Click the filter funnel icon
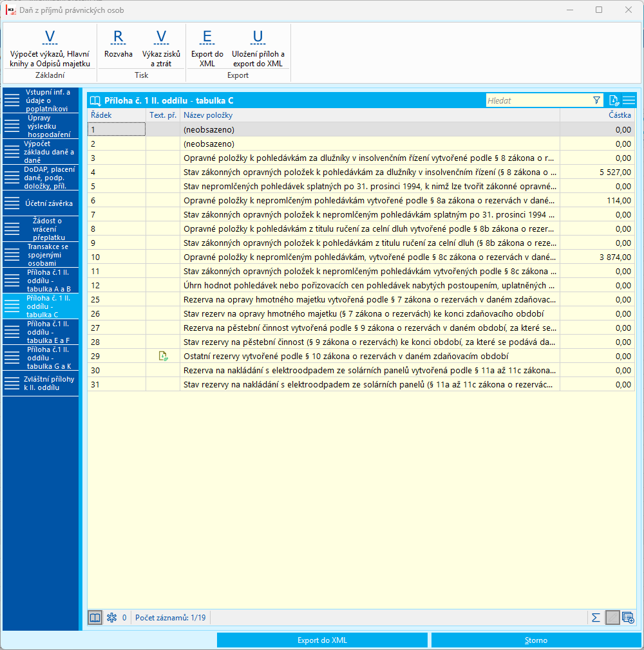644x650 pixels. [597, 100]
